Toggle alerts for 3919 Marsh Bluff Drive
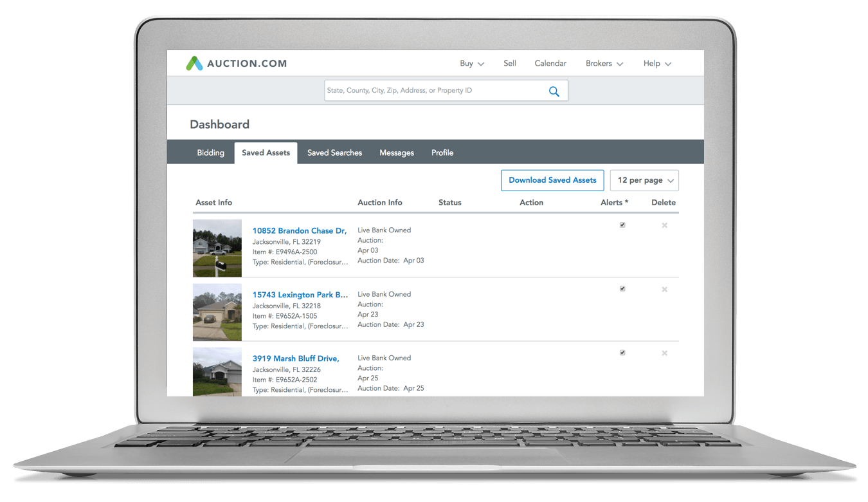 coord(622,353)
